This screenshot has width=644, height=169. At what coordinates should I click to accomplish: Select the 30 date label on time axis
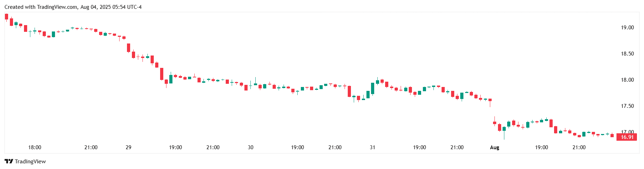pos(250,147)
